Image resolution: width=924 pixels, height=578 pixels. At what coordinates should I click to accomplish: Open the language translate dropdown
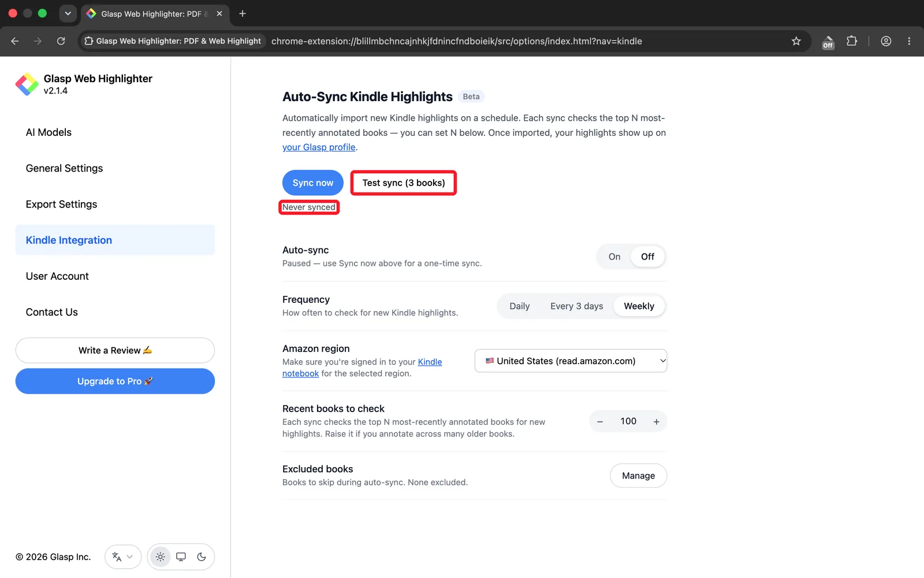pyautogui.click(x=123, y=557)
